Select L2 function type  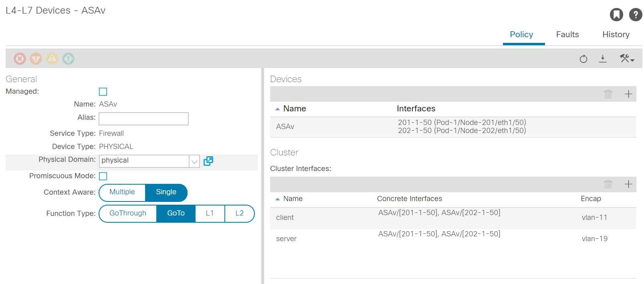(240, 214)
